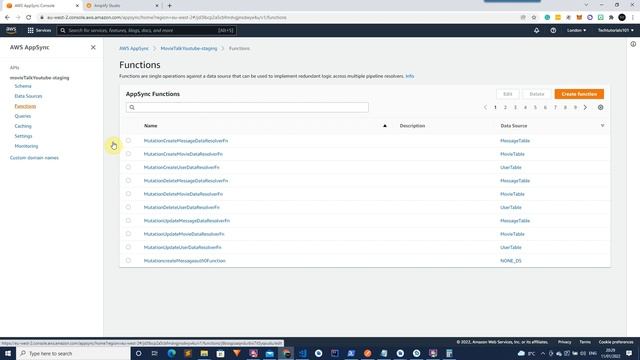This screenshot has height=360, width=640.
Task: Click the Info link after description
Action: tap(409, 76)
